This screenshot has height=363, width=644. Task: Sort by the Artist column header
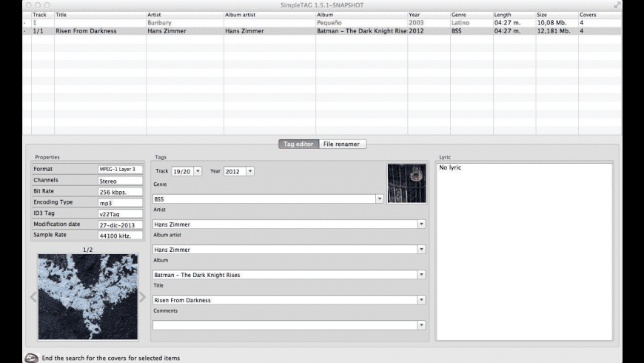185,15
